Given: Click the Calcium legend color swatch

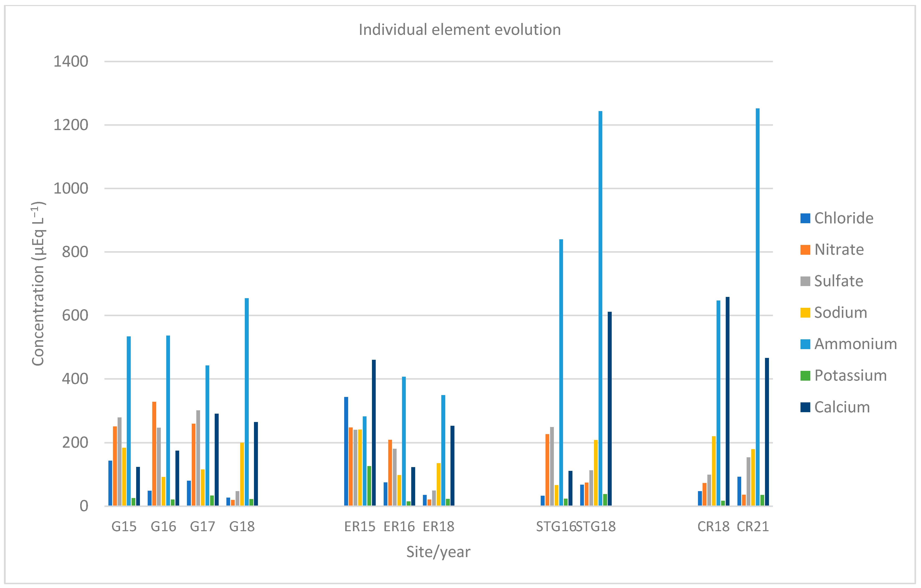Looking at the screenshot, I should (805, 407).
